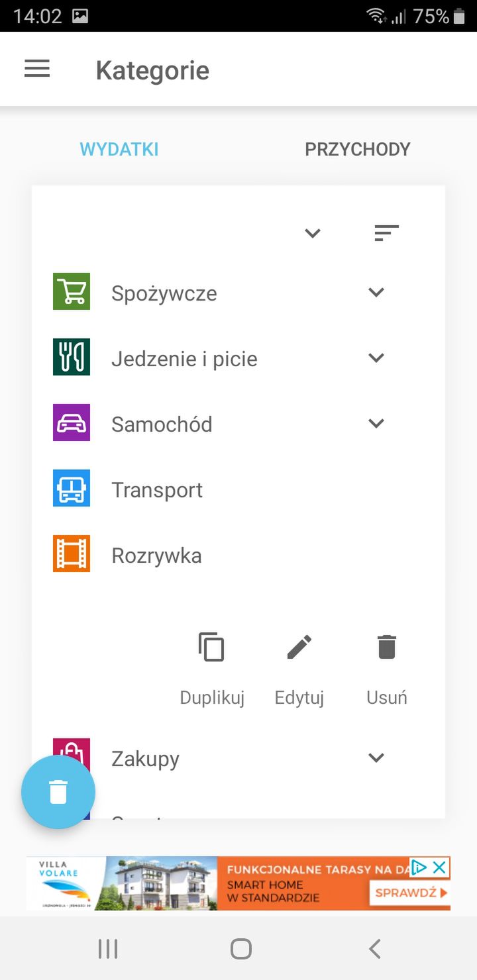Viewport: 477px width, 980px height.
Task: Tap the purple Samochód car icon
Action: (72, 422)
